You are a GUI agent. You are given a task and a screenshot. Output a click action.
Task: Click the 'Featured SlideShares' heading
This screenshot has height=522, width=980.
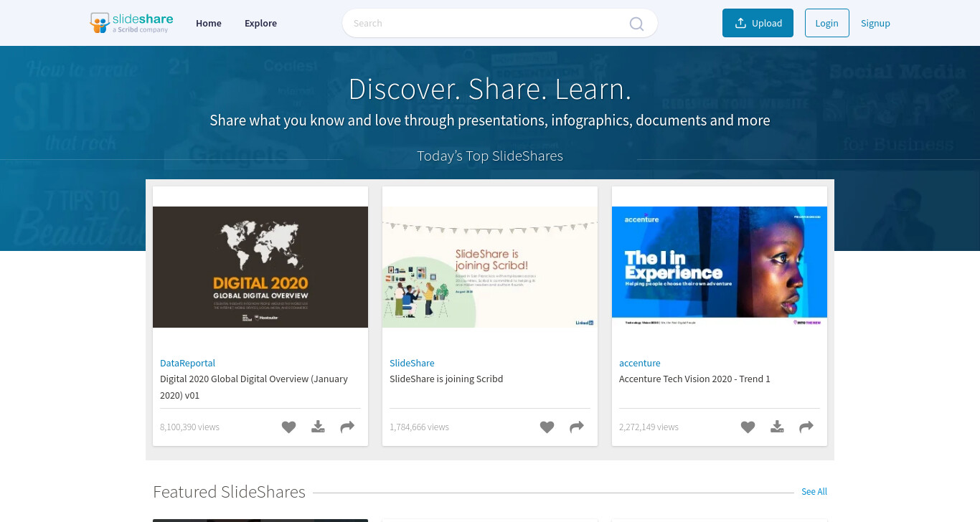pos(229,492)
